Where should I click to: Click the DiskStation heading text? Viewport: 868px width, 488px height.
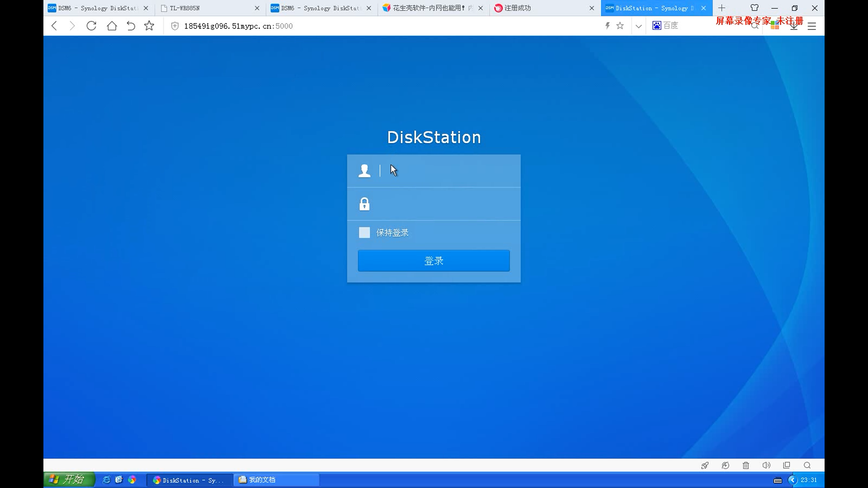[434, 137]
